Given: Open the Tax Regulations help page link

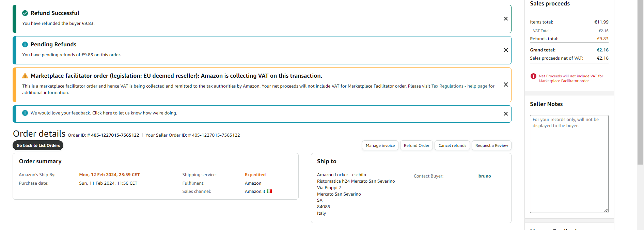Looking at the screenshot, I should coord(459,86).
